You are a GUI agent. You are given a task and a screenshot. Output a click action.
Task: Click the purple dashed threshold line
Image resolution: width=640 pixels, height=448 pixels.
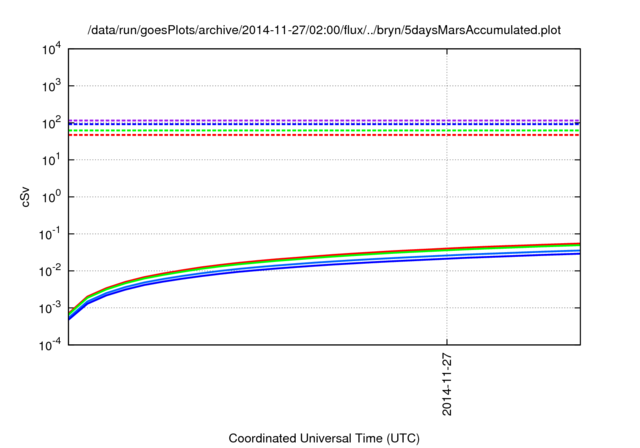(324, 120)
